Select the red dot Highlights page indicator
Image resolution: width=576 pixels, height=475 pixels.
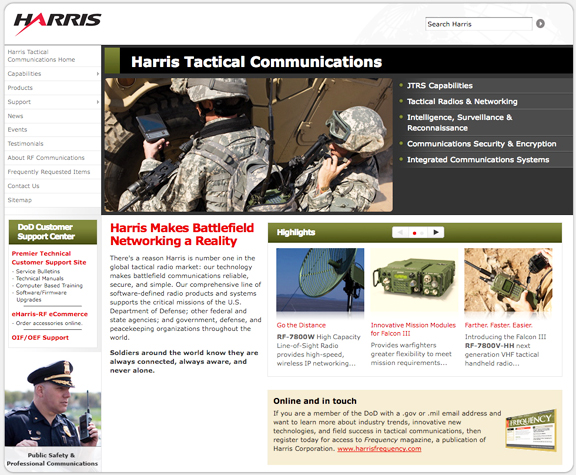[x=414, y=233]
